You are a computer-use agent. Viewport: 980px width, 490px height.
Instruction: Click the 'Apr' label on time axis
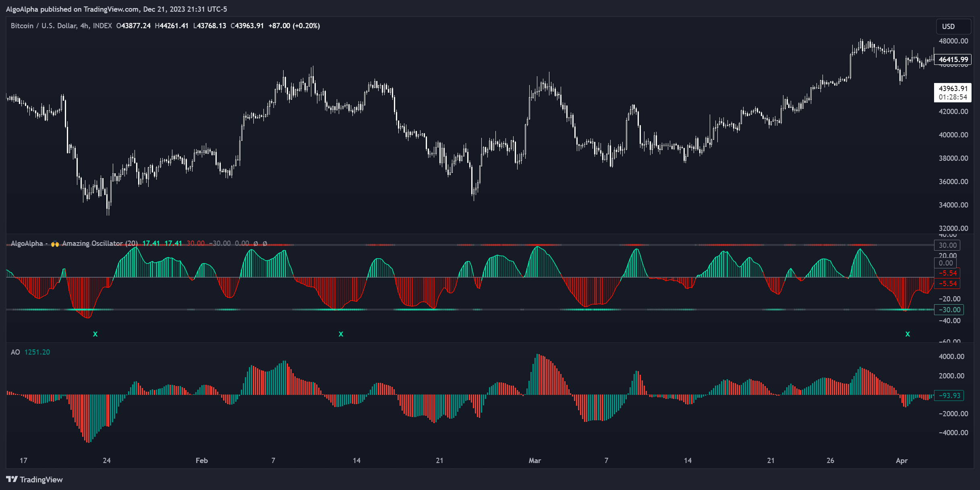(x=901, y=461)
